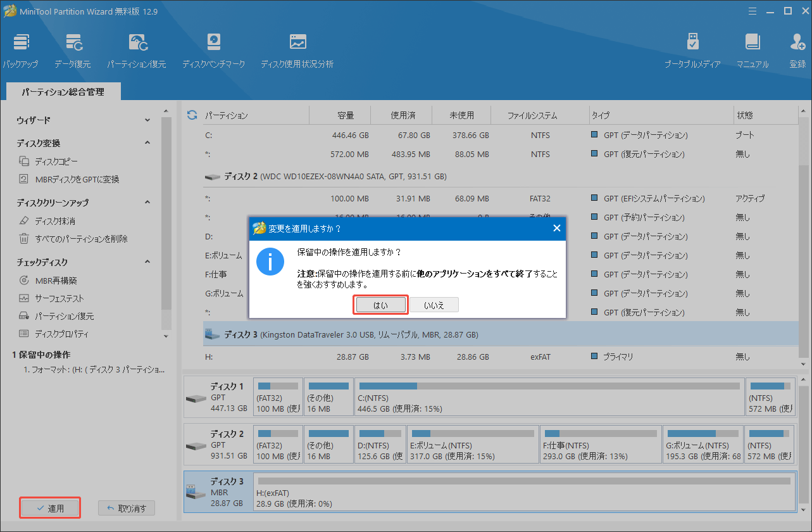
Task: Refresh the partition list icon
Action: click(x=192, y=115)
